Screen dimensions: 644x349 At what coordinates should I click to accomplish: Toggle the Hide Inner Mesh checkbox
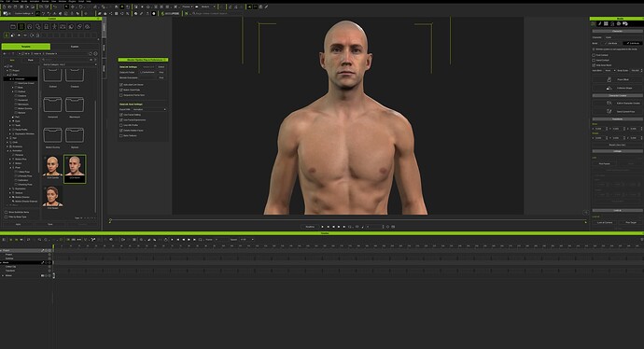click(594, 65)
